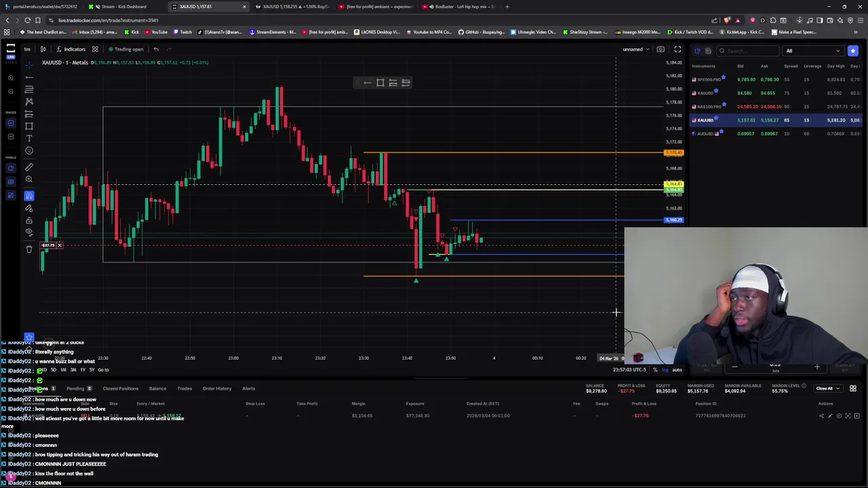Open a new browser tab
The width and height of the screenshot is (868, 488).
(x=507, y=7)
